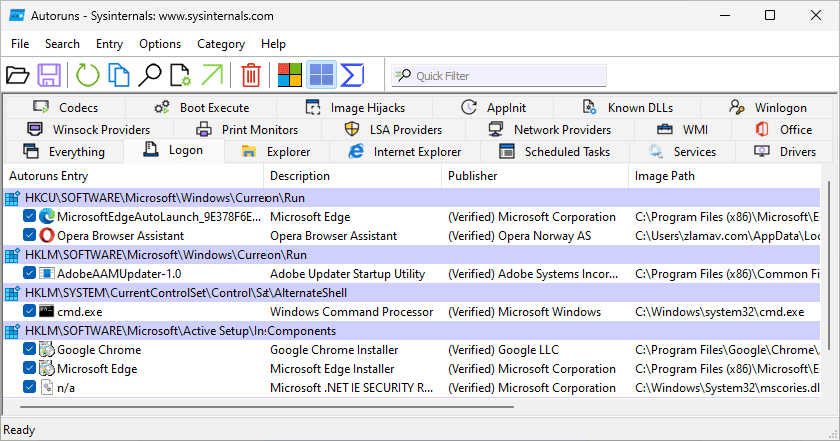Click the AdobeAAMUpdater-1.0 entry icon
Viewport: 840px width, 441px height.
[x=47, y=273]
